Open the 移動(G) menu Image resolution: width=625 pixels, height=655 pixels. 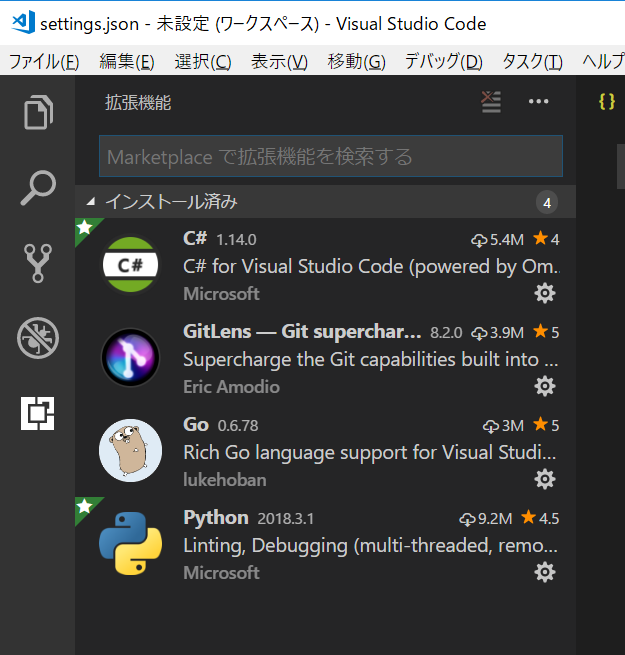click(357, 62)
